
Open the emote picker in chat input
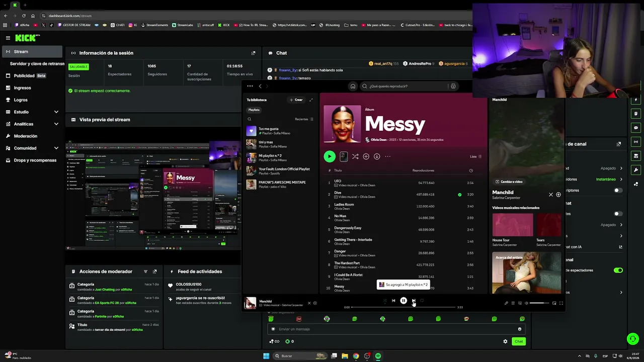click(x=520, y=329)
